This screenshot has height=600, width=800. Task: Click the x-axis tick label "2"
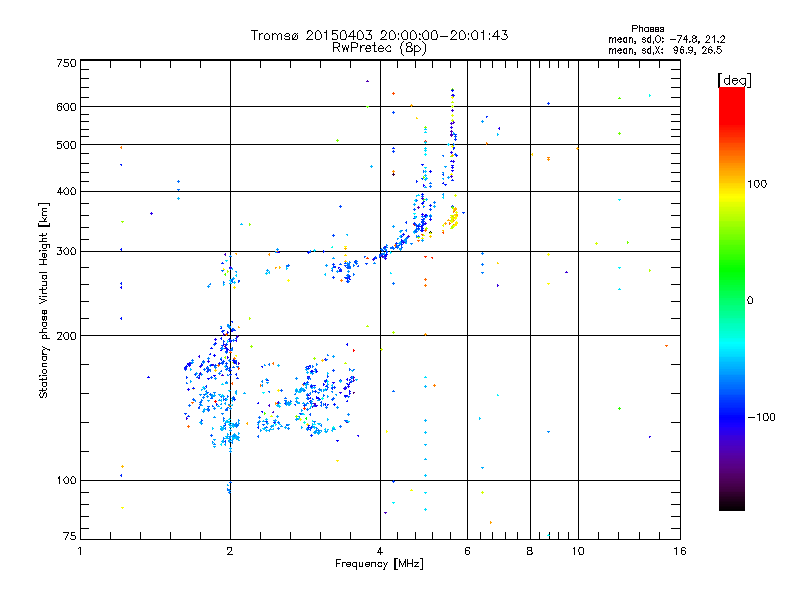click(x=230, y=551)
